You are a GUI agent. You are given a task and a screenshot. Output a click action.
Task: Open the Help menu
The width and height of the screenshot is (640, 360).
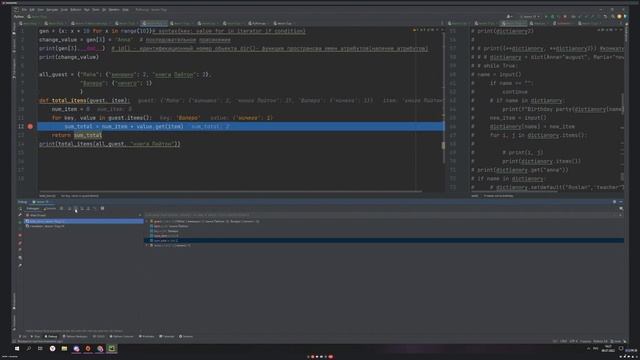coord(125,9)
